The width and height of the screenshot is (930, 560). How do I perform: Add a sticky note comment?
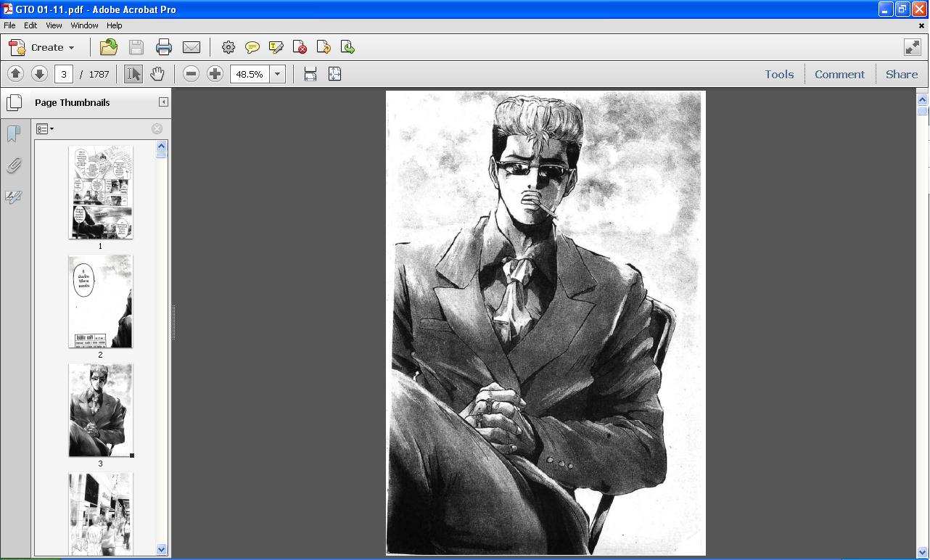pos(252,48)
